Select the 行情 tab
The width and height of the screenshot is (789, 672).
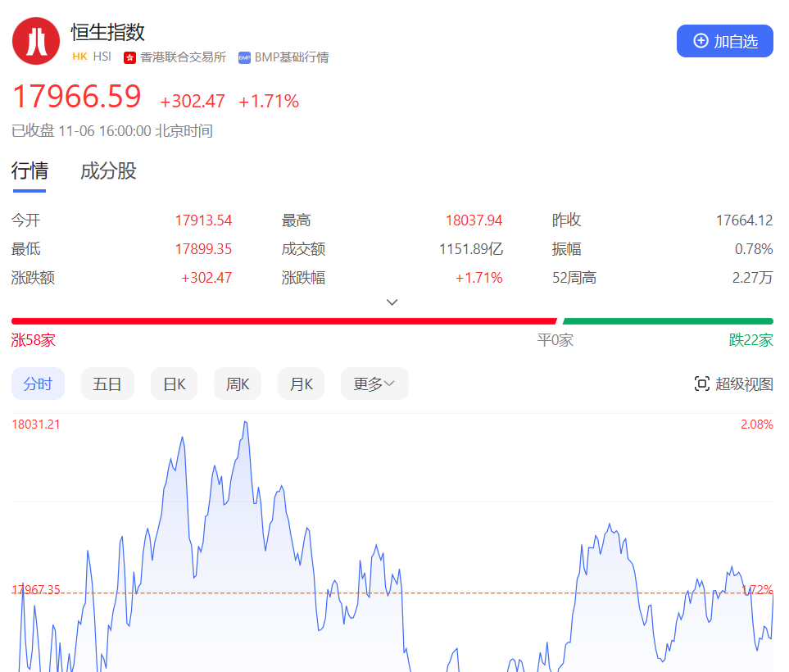(x=29, y=171)
